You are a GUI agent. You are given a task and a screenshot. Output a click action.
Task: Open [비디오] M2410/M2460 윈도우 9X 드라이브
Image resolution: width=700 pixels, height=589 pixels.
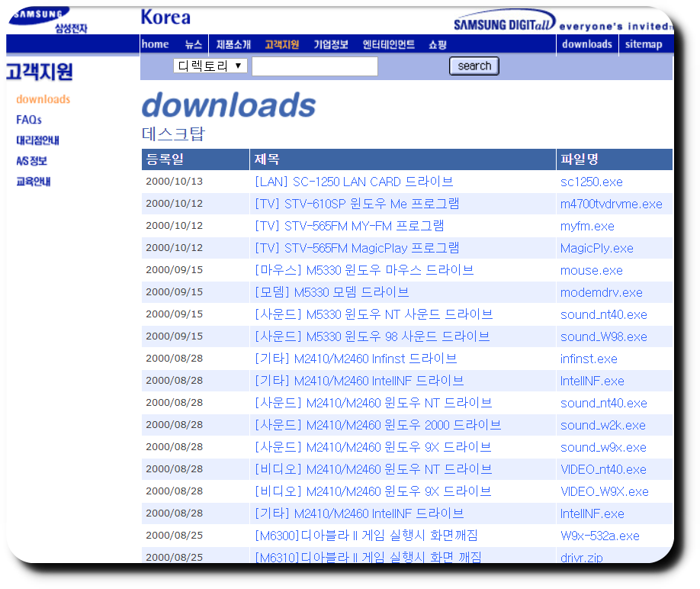pos(373,491)
